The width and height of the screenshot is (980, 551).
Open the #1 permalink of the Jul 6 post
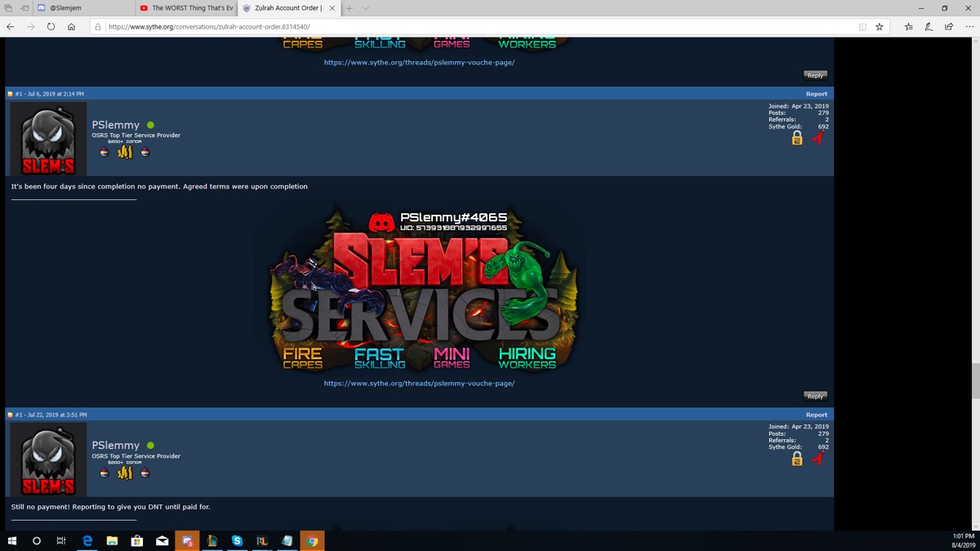tap(18, 94)
